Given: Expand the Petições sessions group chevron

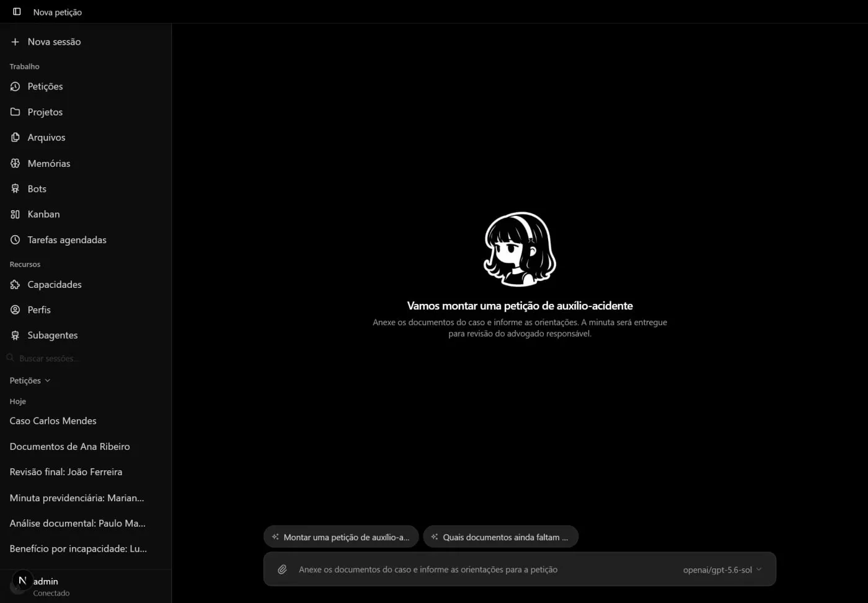Looking at the screenshot, I should coord(48,380).
